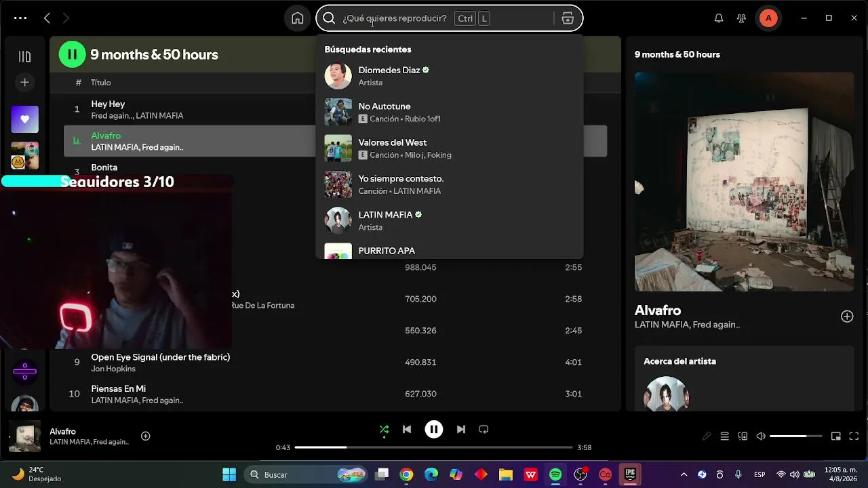
Task: Select the 'Alvafro' track in the list
Action: tap(335, 141)
